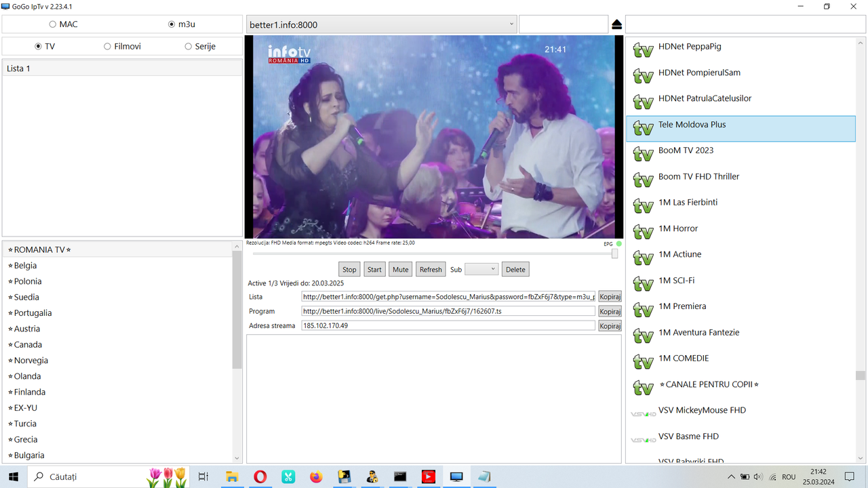868x488 pixels.
Task: Click the TV icon beside 1M Premiera
Action: [x=643, y=310]
